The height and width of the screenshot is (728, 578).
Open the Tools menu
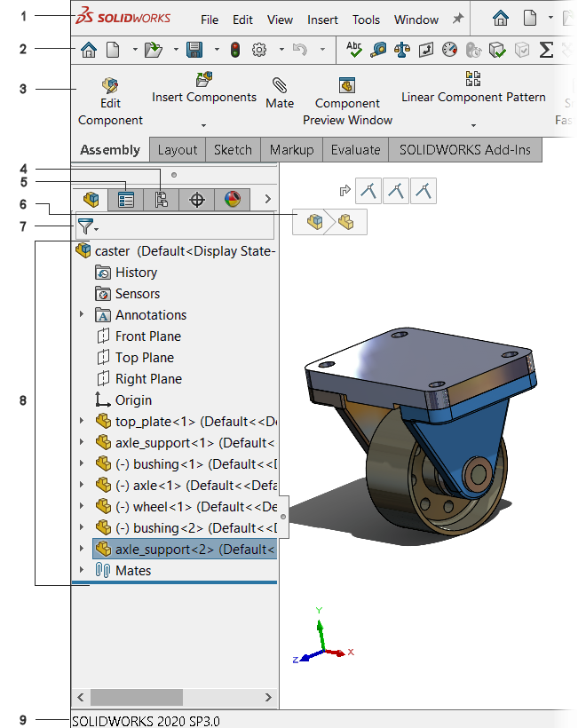click(366, 20)
